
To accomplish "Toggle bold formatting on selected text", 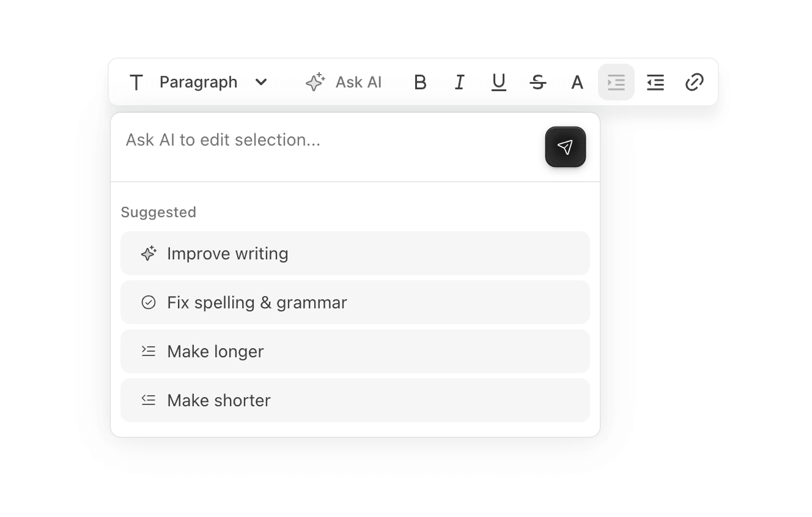I will [x=420, y=82].
